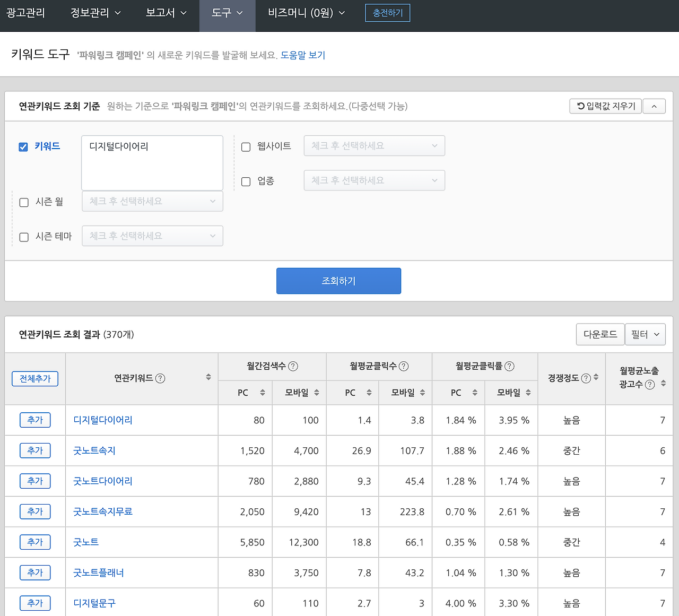Open the 월평균노출 광고수 help tooltip icon
679x616 pixels.
(x=651, y=385)
